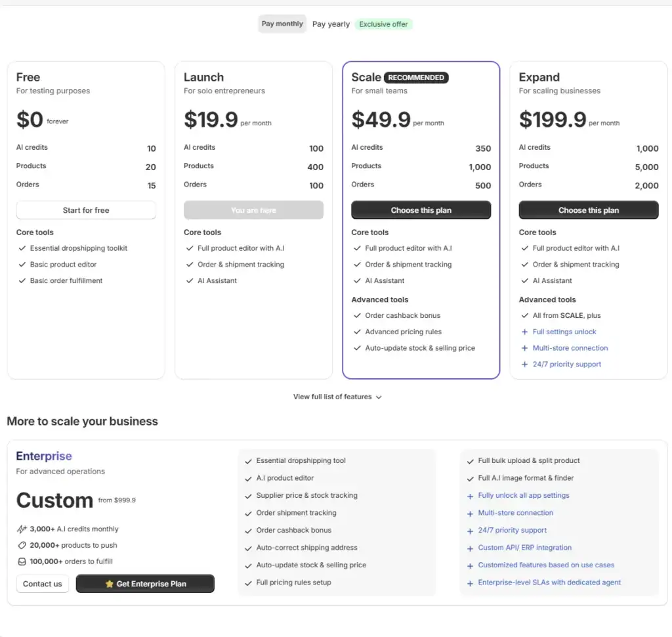Switch to Pay yearly billing
This screenshot has width=672, height=637.
pos(331,24)
